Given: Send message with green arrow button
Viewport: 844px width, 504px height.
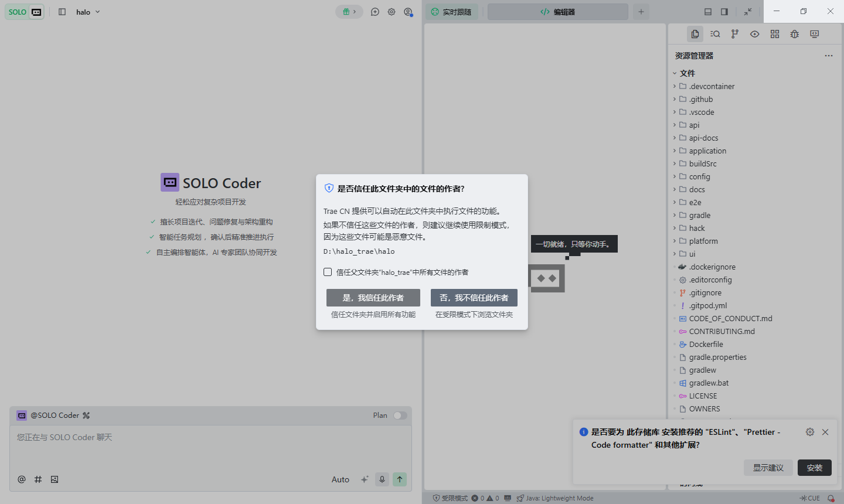Looking at the screenshot, I should (400, 479).
